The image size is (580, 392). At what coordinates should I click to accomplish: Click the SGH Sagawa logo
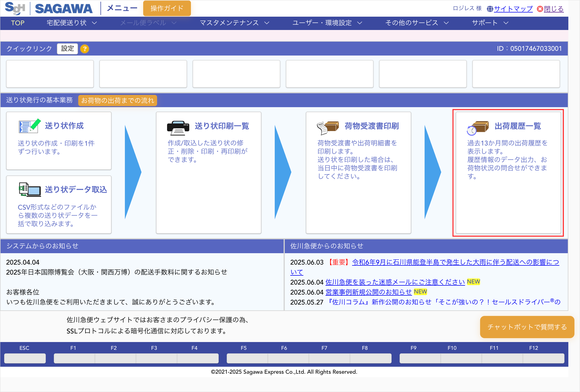point(49,8)
